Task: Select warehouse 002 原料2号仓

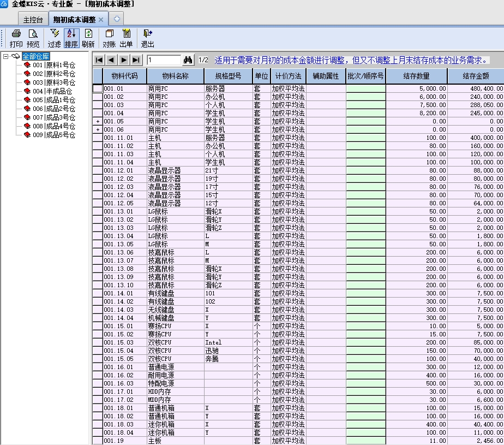Action: pos(54,74)
